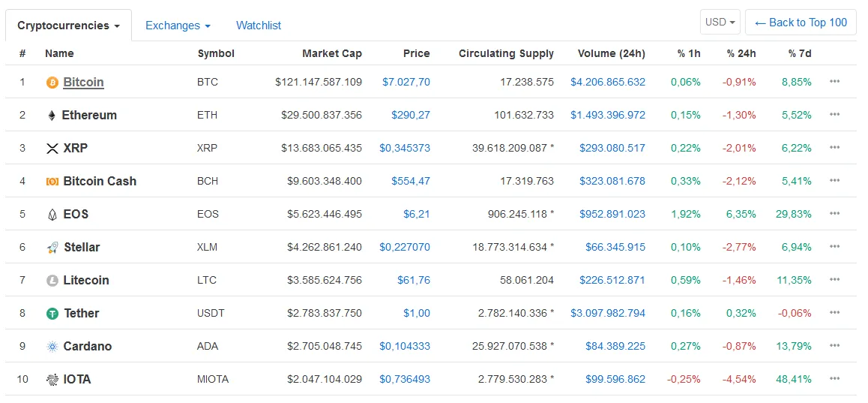This screenshot has width=868, height=403.
Task: Click the Tether logo icon
Action: [52, 314]
